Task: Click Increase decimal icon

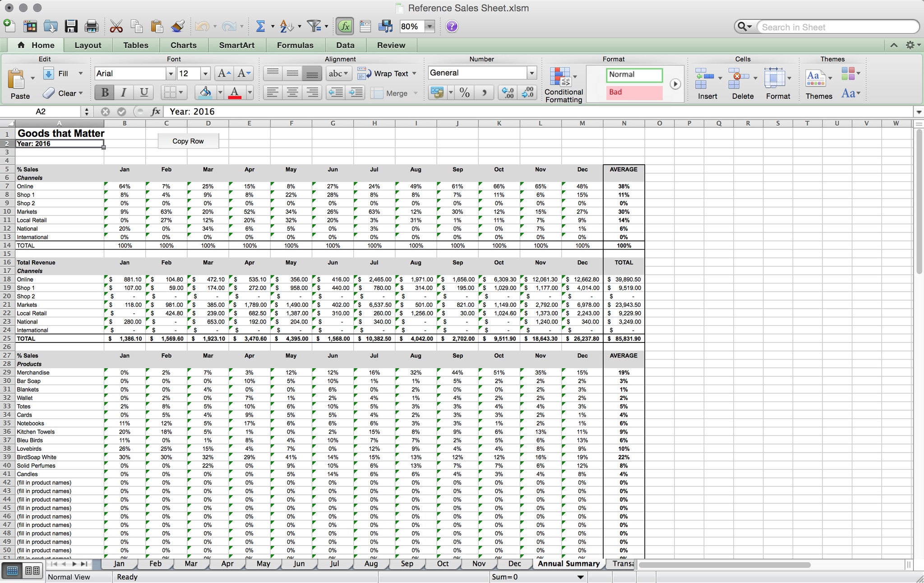Action: coord(508,93)
